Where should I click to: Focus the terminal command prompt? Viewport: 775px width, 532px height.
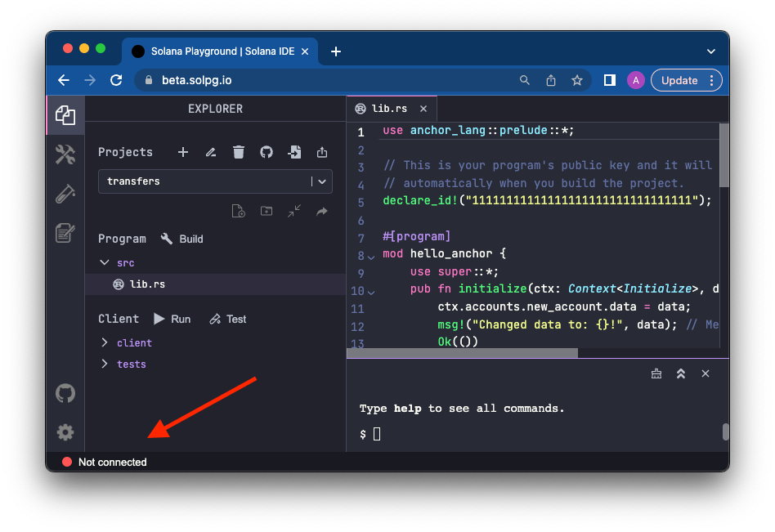(377, 434)
